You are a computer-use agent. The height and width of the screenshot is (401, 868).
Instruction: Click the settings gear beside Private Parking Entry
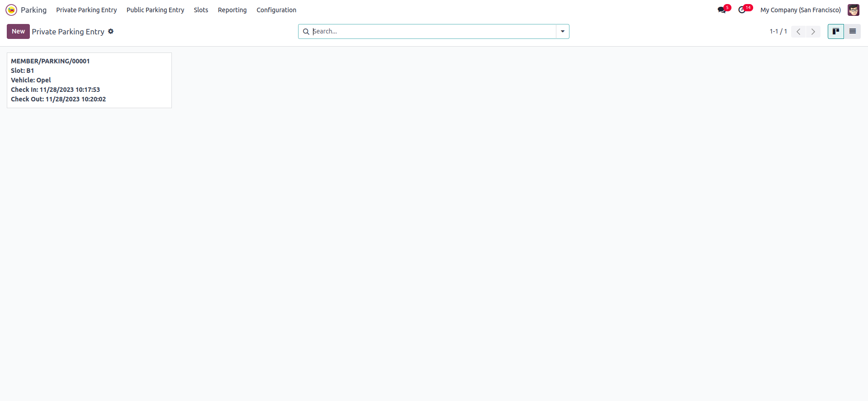111,31
